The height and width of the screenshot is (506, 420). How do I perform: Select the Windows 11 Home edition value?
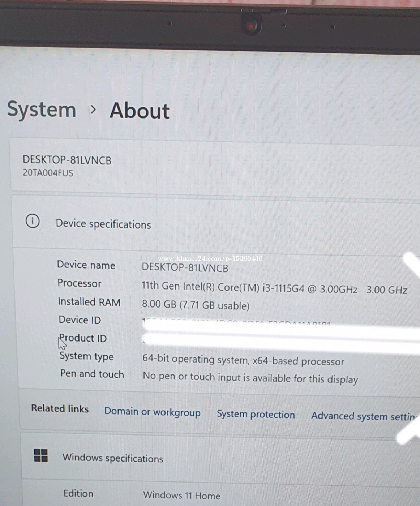click(181, 495)
